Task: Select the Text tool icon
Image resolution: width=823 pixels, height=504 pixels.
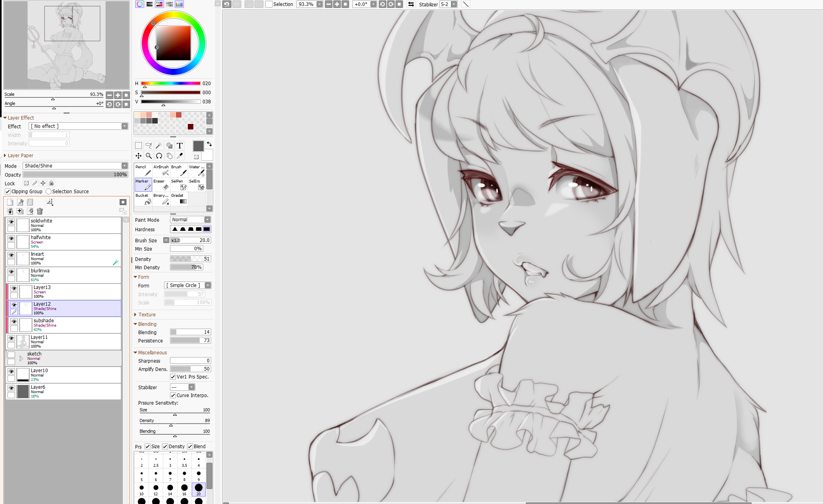Action: [179, 146]
